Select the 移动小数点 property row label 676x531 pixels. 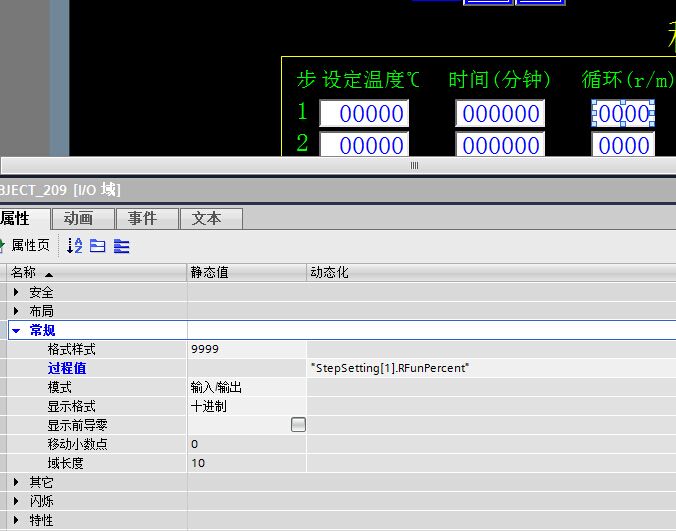[x=78, y=444]
